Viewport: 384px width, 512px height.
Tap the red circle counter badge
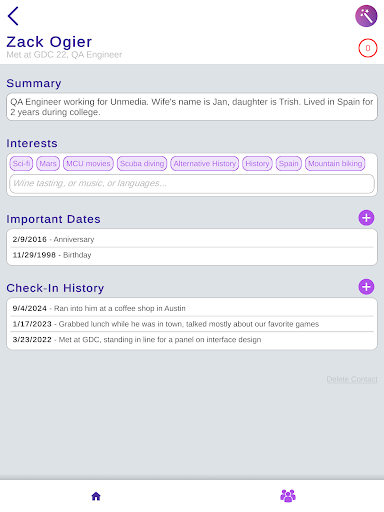point(368,48)
